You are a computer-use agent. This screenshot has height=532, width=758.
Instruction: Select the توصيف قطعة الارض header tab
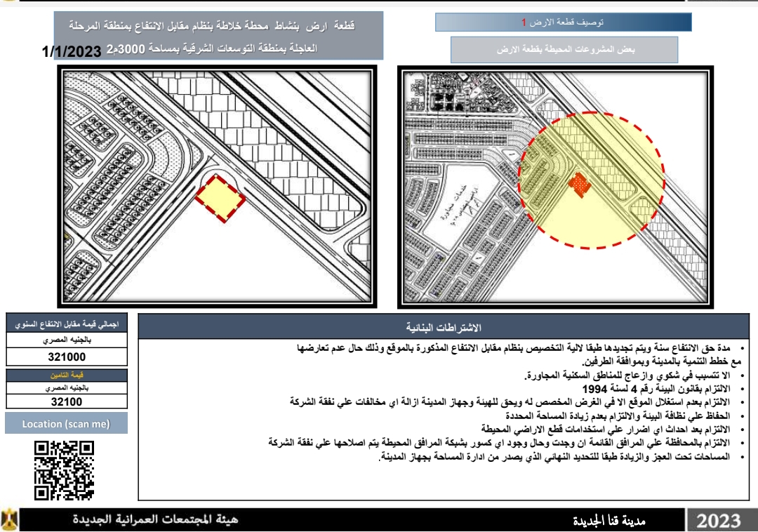tap(564, 23)
